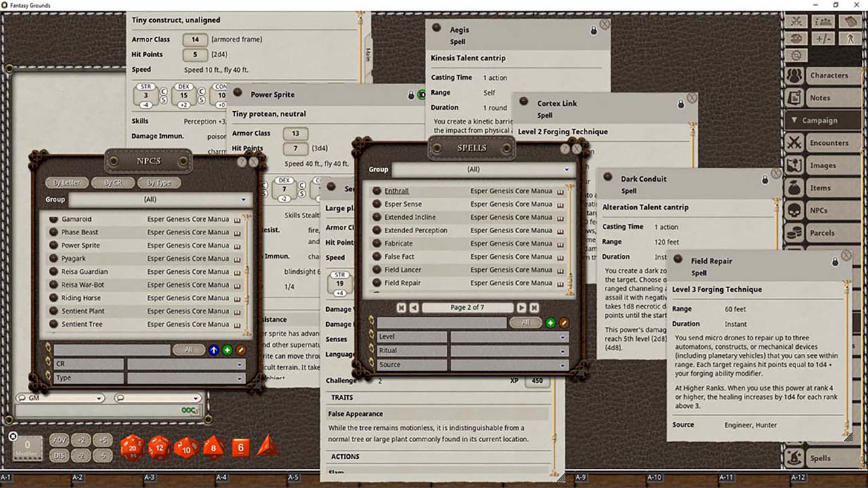Click the All filter button in Spells

click(x=526, y=323)
